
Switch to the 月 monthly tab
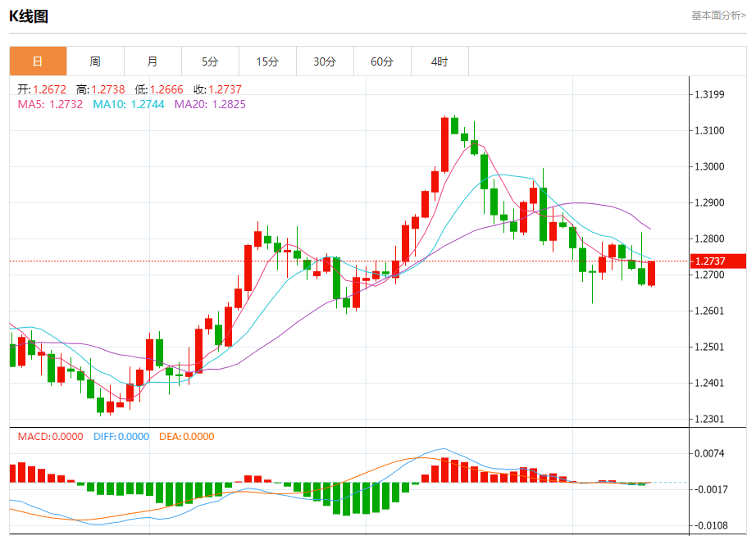(153, 61)
